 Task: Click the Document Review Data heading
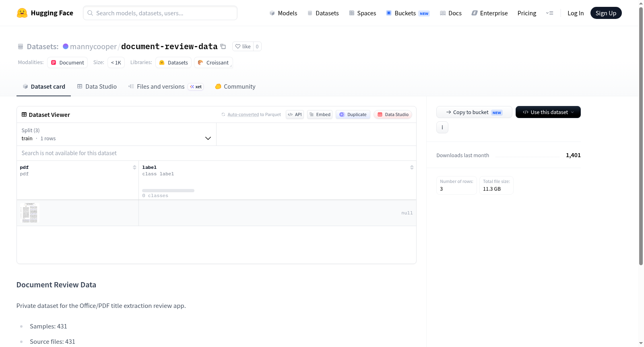(56, 285)
